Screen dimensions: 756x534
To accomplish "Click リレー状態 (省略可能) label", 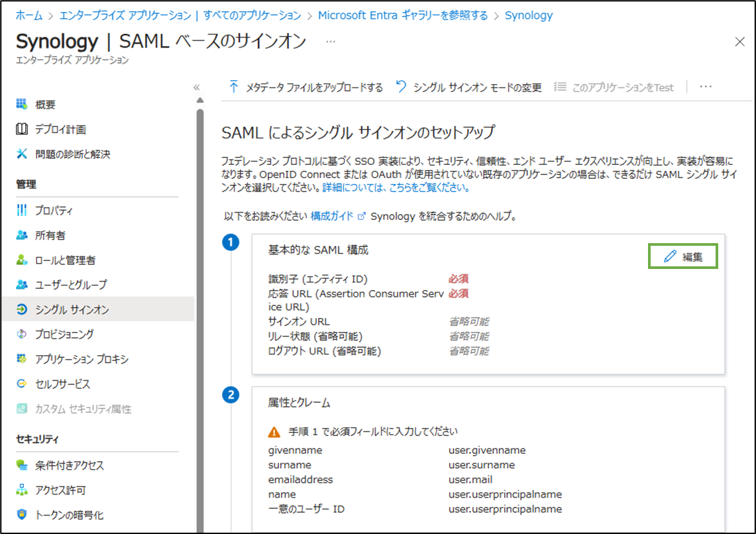I will [x=315, y=337].
